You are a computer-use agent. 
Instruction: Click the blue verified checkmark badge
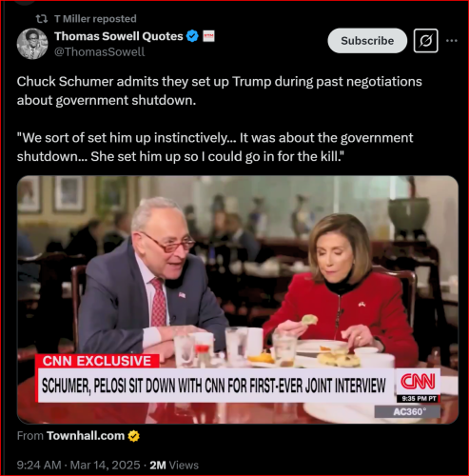click(192, 36)
